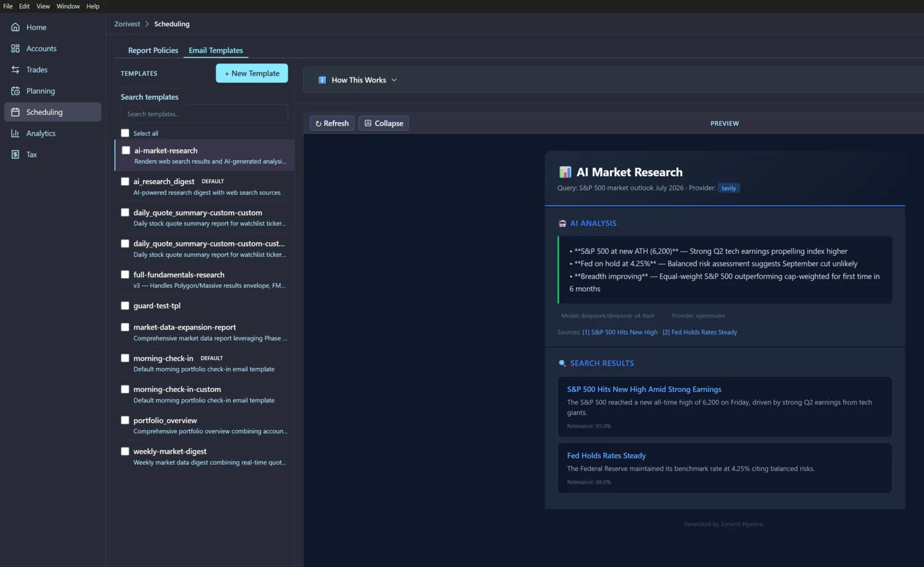The width and height of the screenshot is (924, 567).
Task: Click the tavily provider badge
Action: pos(729,188)
